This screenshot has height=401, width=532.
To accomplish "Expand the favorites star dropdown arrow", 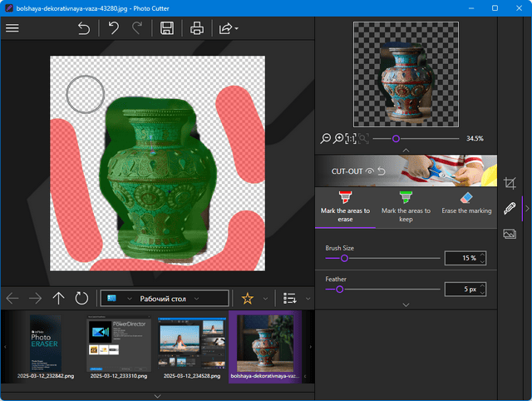I will [x=265, y=298].
